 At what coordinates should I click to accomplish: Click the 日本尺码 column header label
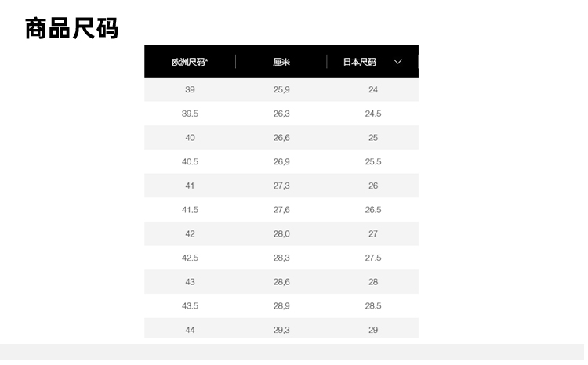tap(360, 62)
